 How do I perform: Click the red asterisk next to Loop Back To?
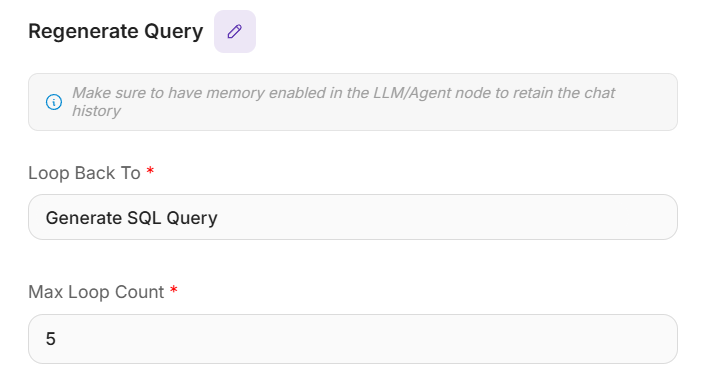[x=151, y=170]
